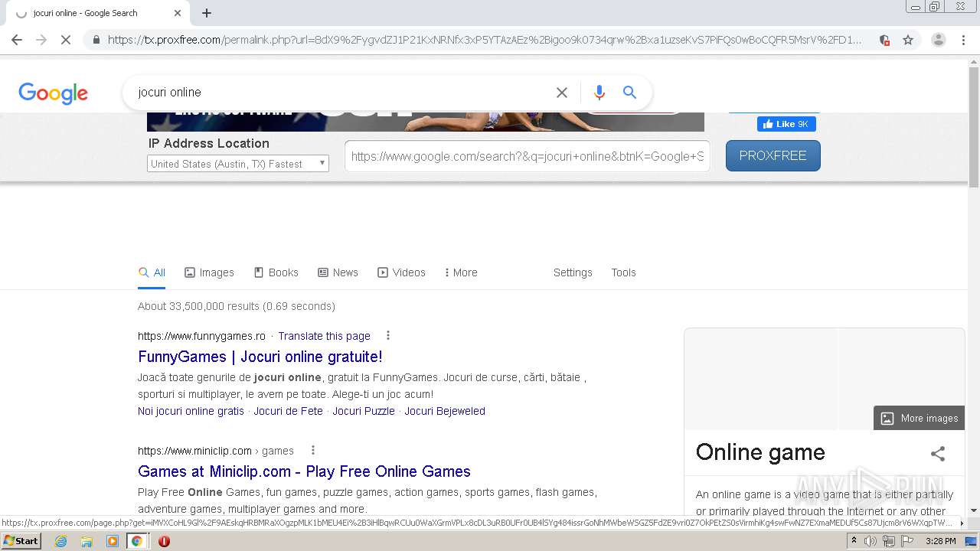Open Games at Miniclip.com result
Image resolution: width=980 pixels, height=551 pixels.
tap(304, 471)
